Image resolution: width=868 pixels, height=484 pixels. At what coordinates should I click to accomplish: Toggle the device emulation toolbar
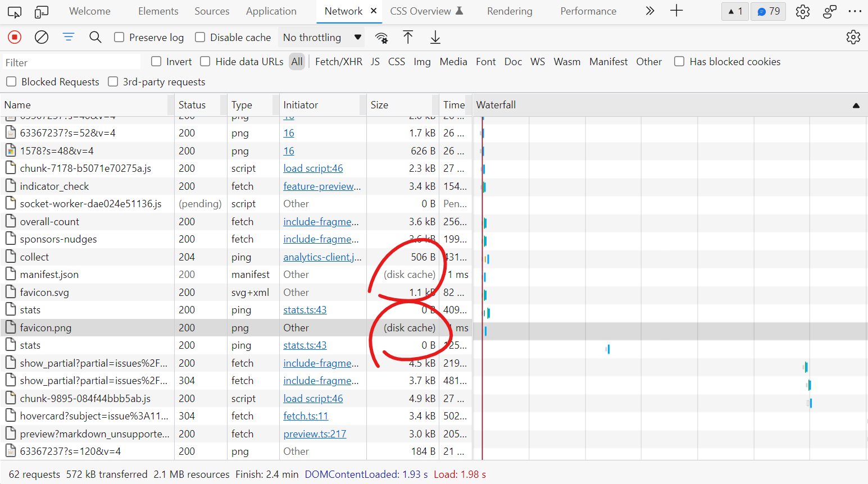coord(40,11)
